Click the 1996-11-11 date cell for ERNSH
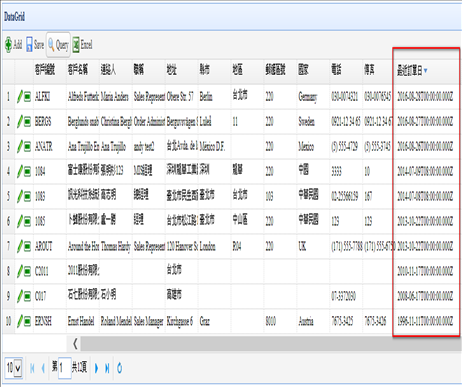 [425, 321]
